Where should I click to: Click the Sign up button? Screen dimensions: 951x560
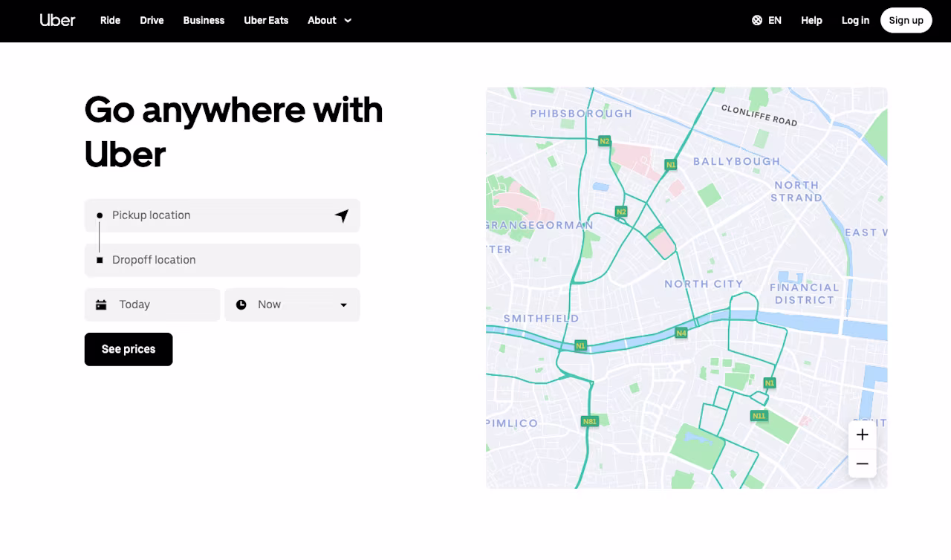click(x=906, y=20)
